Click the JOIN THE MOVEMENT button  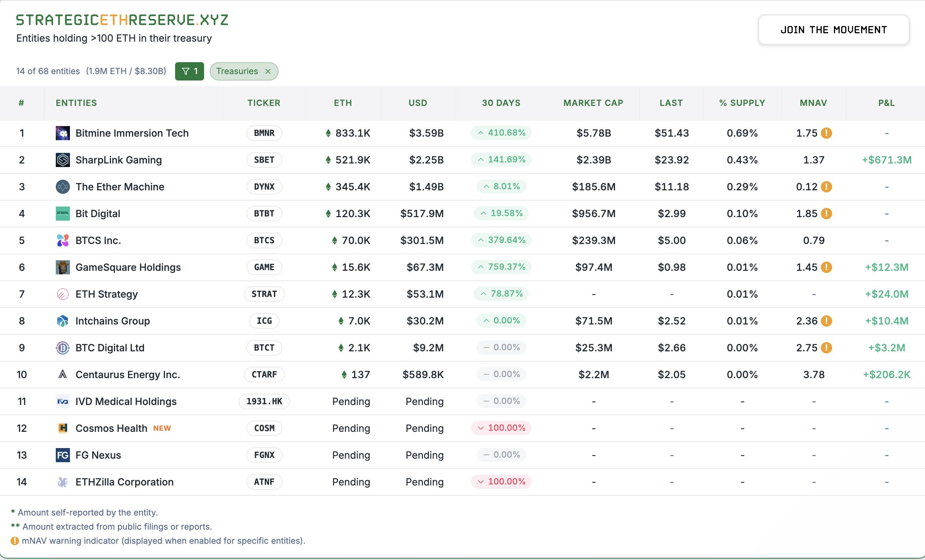coord(834,30)
